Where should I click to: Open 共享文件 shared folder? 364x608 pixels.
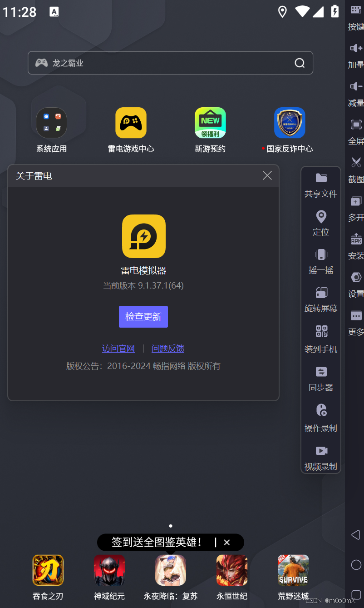click(321, 185)
